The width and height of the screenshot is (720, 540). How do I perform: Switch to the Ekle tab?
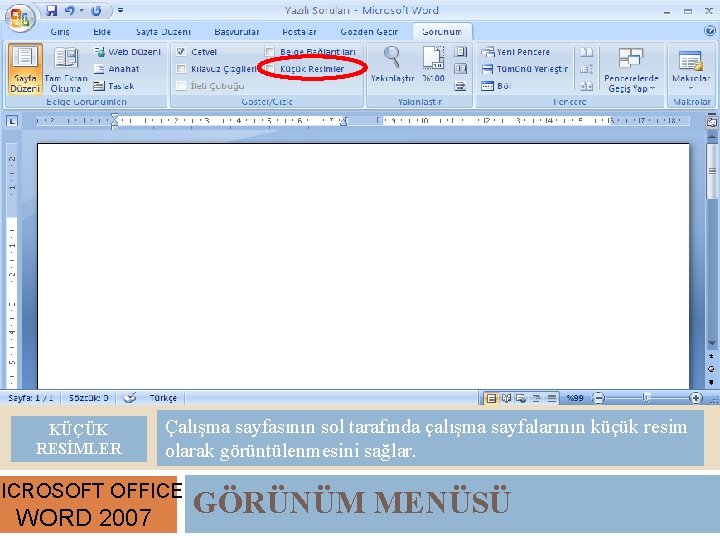pos(102,32)
